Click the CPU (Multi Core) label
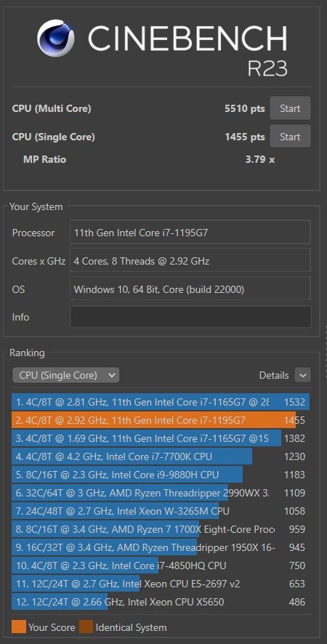 click(x=52, y=108)
